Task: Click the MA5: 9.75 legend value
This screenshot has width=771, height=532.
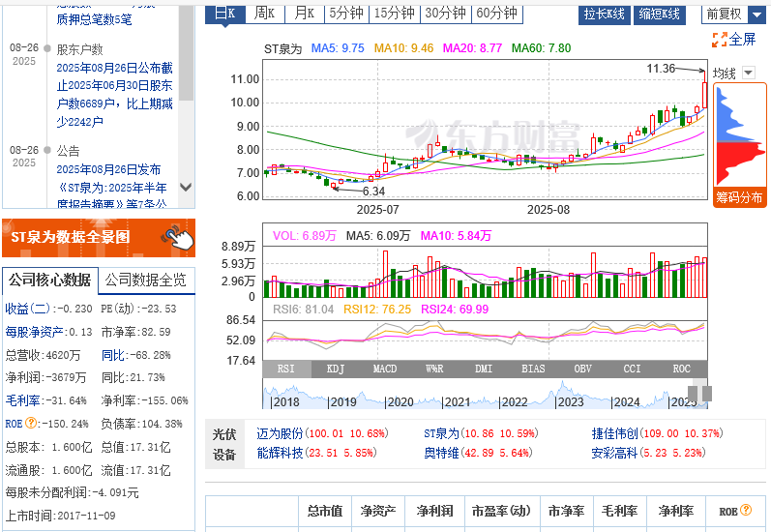Action: click(x=338, y=48)
